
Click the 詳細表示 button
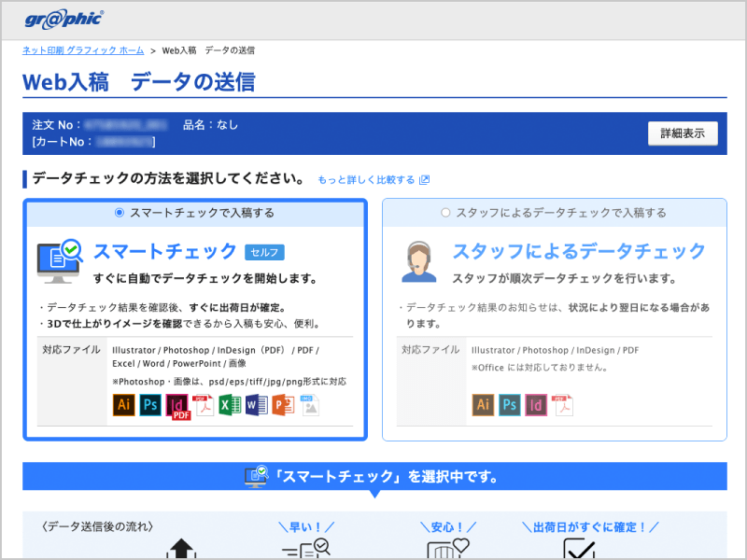(x=683, y=133)
